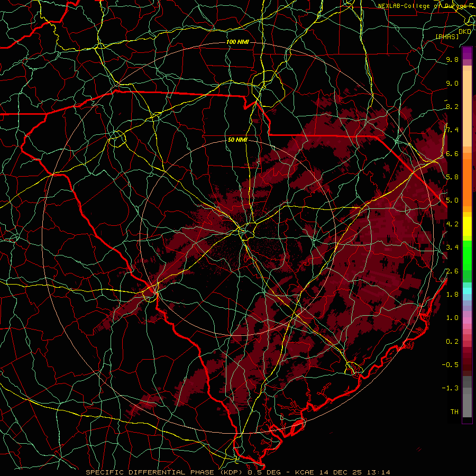This screenshot has width=476, height=476.
Task: Click the 1.8 value on the scale
Action: tap(452, 295)
